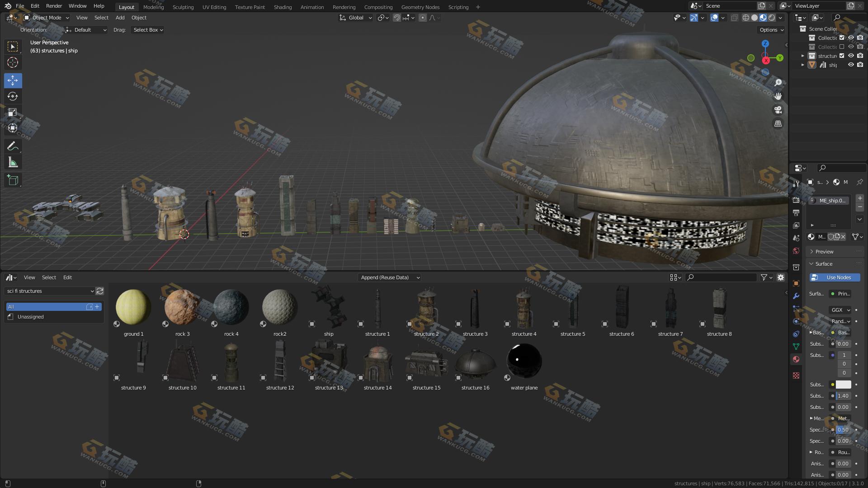Disable the ship object in renders
868x488 pixels.
point(860,65)
